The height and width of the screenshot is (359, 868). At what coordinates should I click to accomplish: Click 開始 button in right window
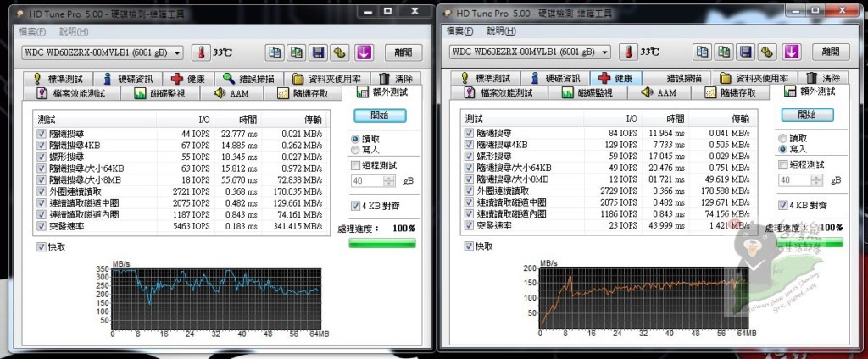click(x=807, y=114)
